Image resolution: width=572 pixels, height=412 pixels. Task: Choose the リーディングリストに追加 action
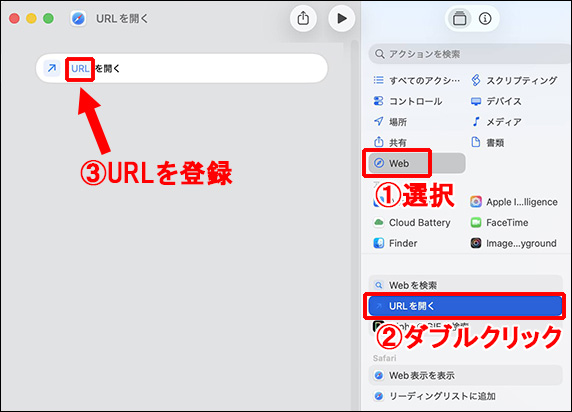(465, 396)
